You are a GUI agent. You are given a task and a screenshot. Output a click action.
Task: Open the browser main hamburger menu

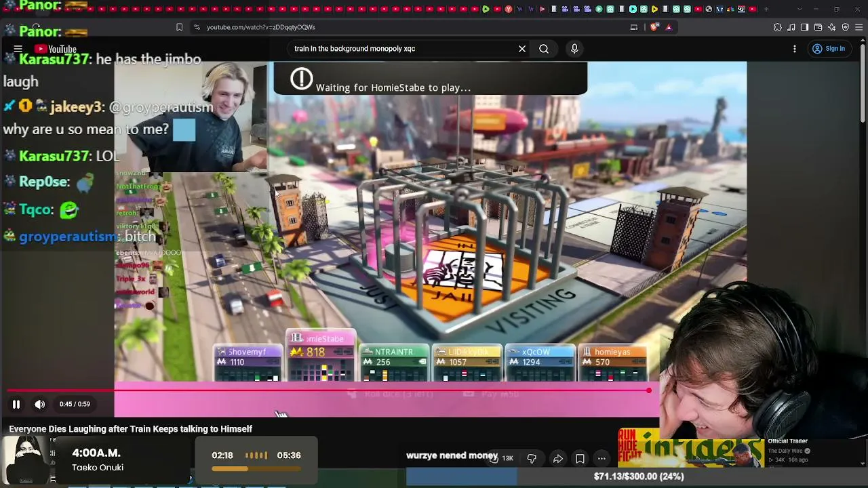pos(859,27)
